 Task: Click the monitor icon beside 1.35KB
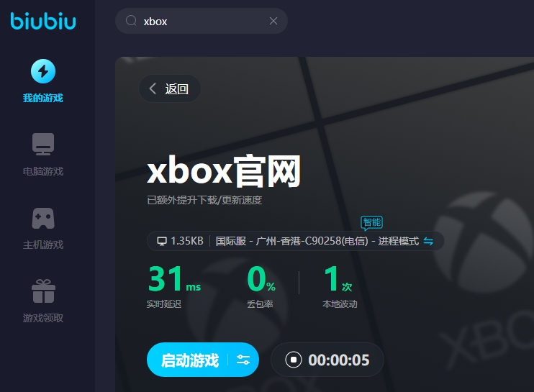point(162,241)
